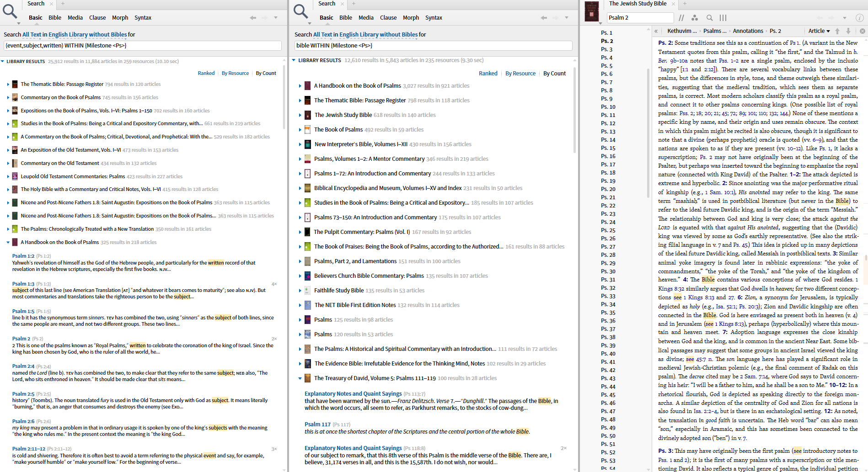Click Annotations breadcrumb in locator bar
The image size is (868, 472).
[x=748, y=31]
